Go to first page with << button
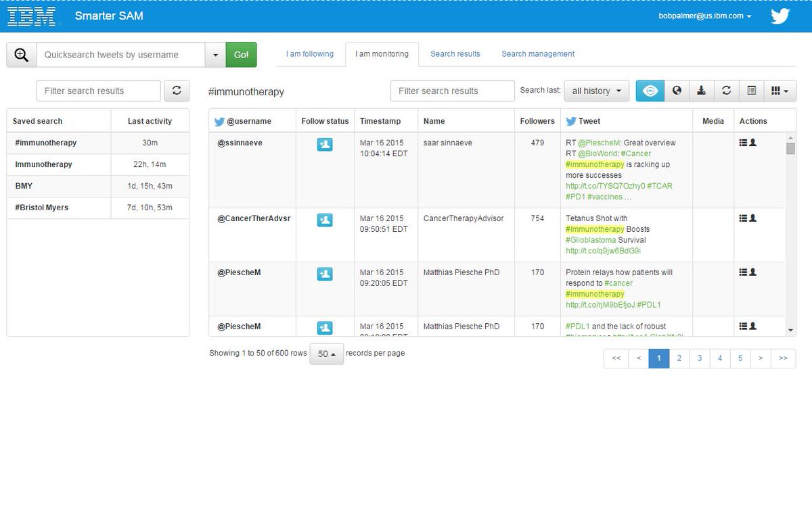 coord(616,358)
